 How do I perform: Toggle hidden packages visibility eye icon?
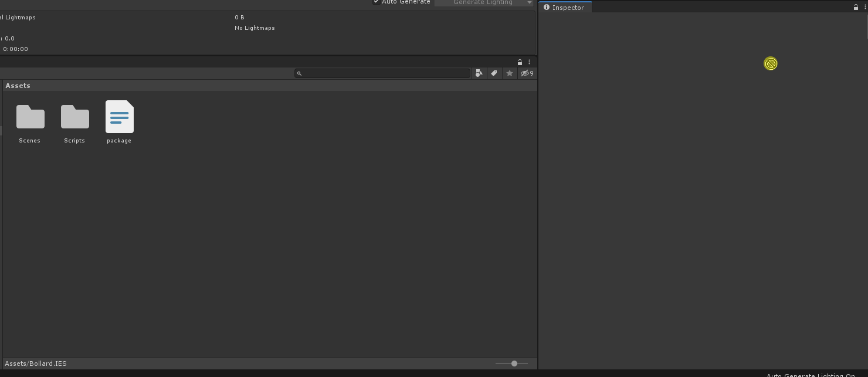[x=527, y=73]
